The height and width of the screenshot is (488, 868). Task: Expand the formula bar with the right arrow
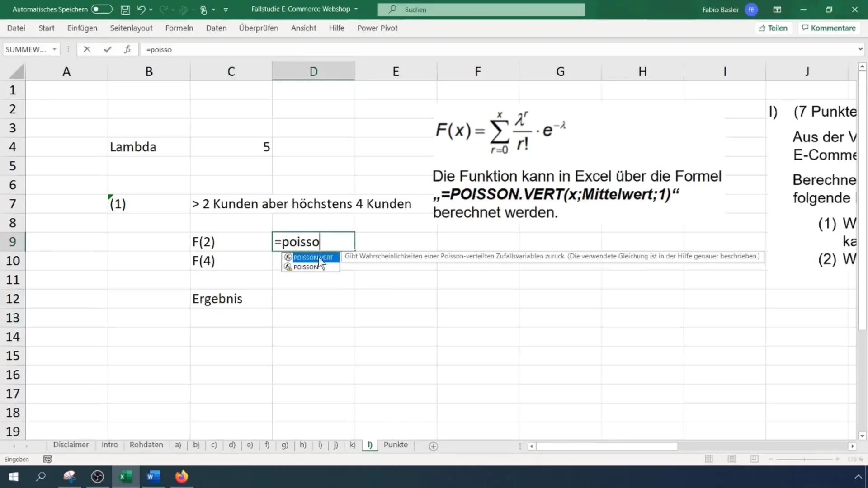point(860,49)
